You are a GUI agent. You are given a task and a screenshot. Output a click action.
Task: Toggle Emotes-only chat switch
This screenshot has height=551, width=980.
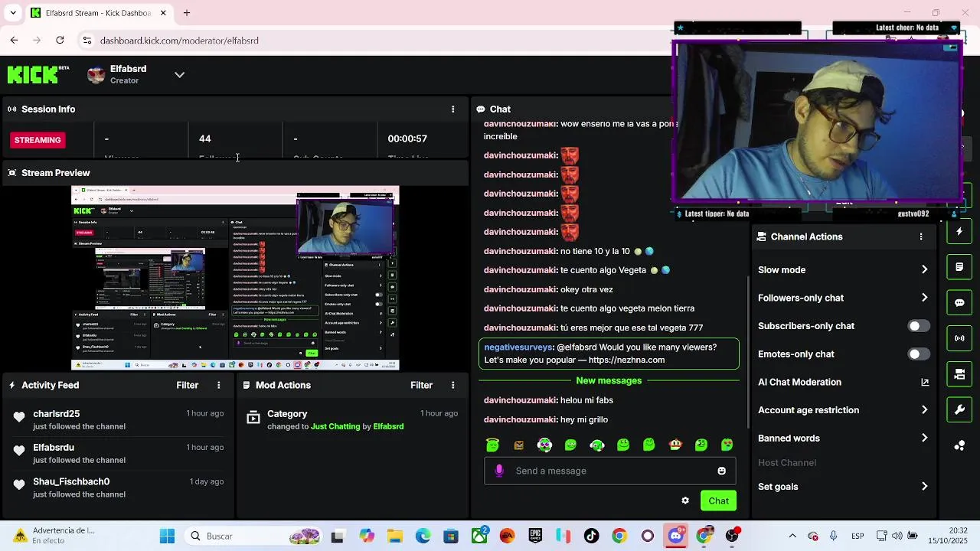919,354
